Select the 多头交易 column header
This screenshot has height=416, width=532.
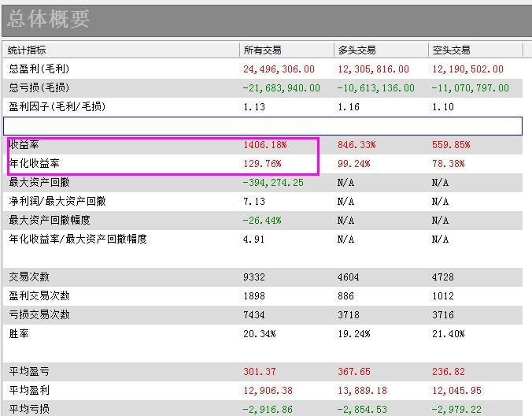[357, 50]
